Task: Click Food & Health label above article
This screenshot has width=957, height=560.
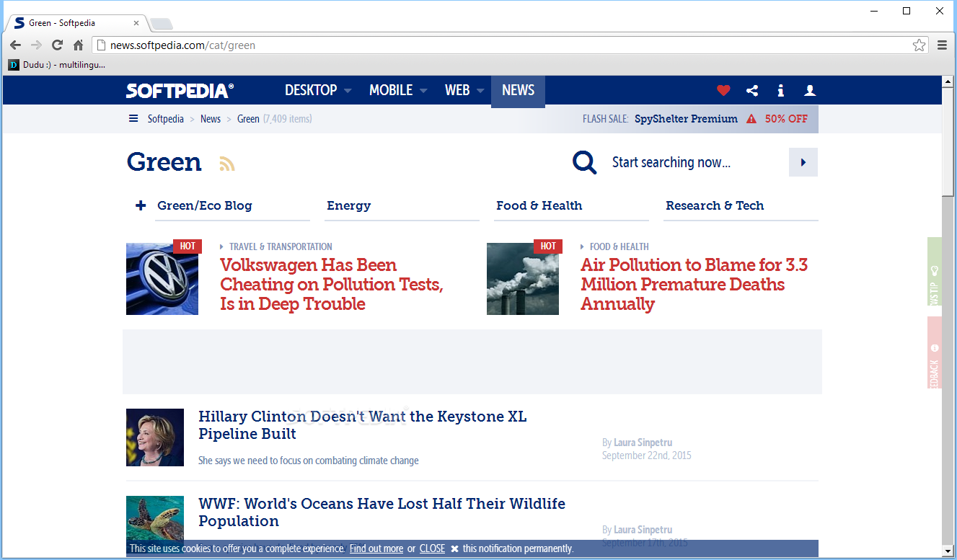Action: click(619, 246)
